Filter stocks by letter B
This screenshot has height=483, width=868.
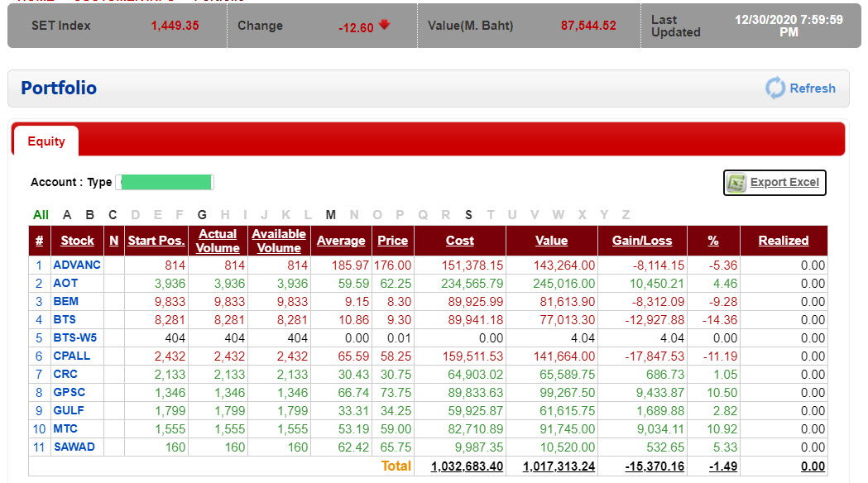(89, 215)
